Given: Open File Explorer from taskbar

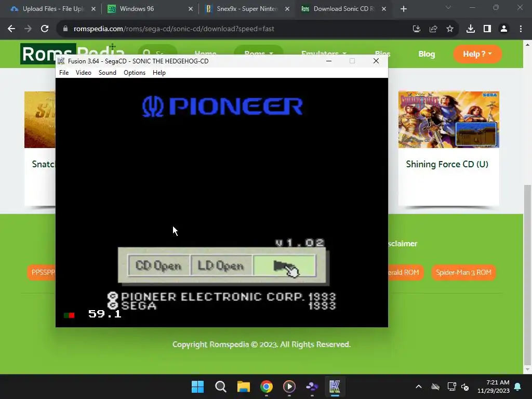Looking at the screenshot, I should [244, 387].
